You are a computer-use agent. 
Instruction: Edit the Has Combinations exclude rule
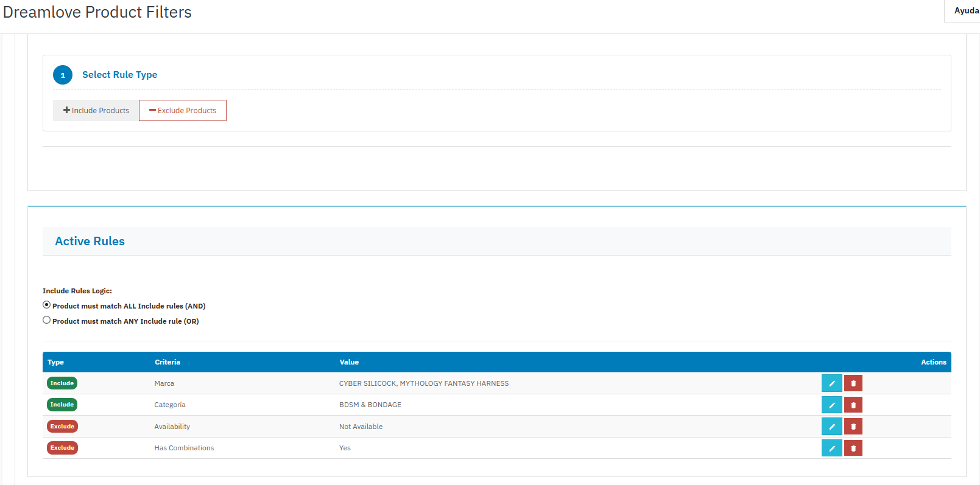pyautogui.click(x=831, y=448)
